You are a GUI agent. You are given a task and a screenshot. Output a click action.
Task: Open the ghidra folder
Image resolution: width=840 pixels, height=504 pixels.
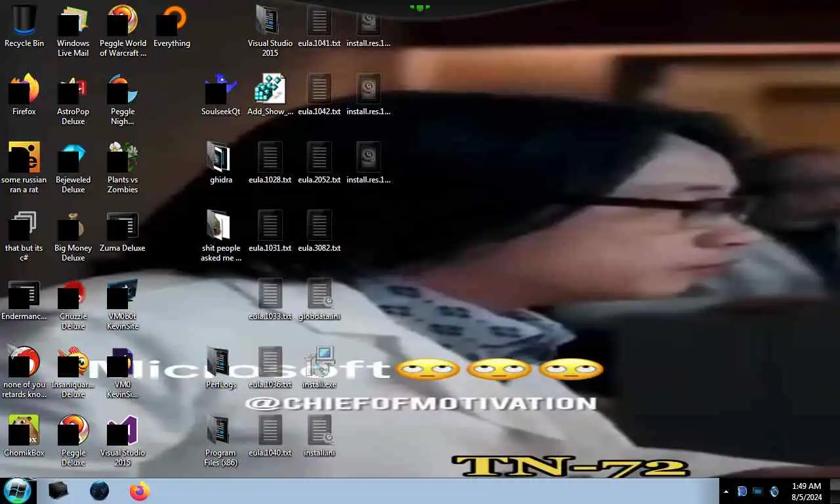(x=220, y=163)
